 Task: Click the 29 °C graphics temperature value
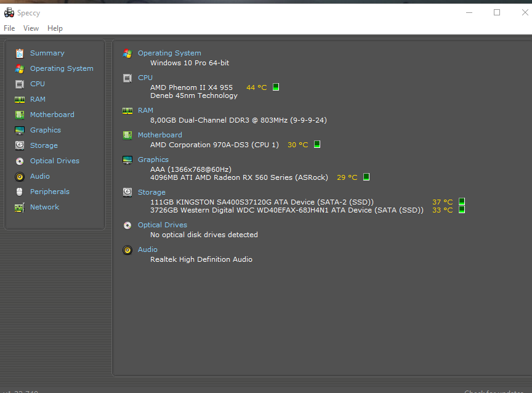347,177
